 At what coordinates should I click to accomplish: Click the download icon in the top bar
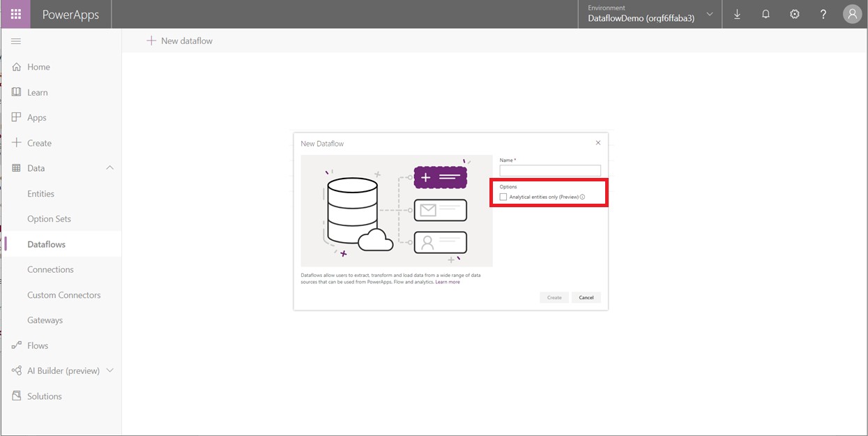pyautogui.click(x=737, y=14)
